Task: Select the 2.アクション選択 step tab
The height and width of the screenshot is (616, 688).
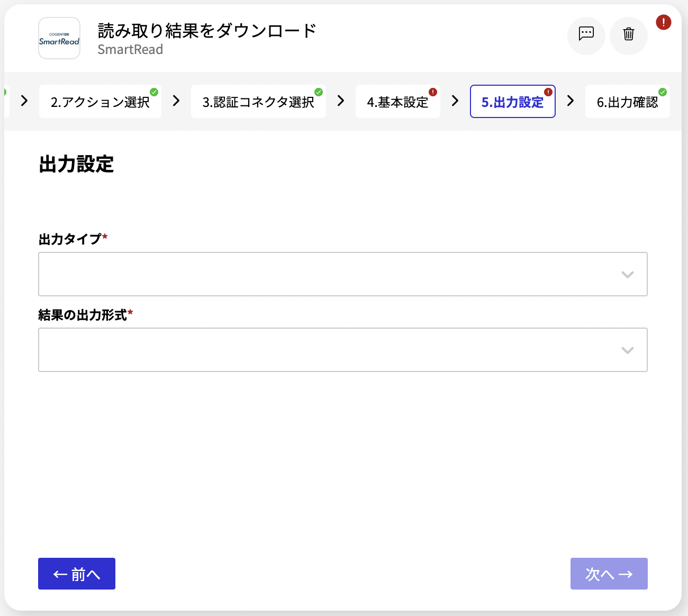Action: tap(100, 101)
